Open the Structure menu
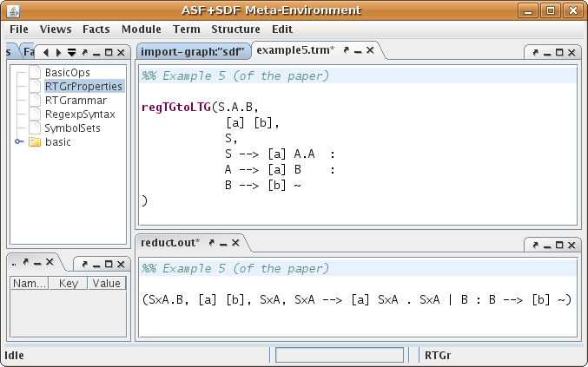Viewport: 588px width, 367px height. [x=235, y=29]
